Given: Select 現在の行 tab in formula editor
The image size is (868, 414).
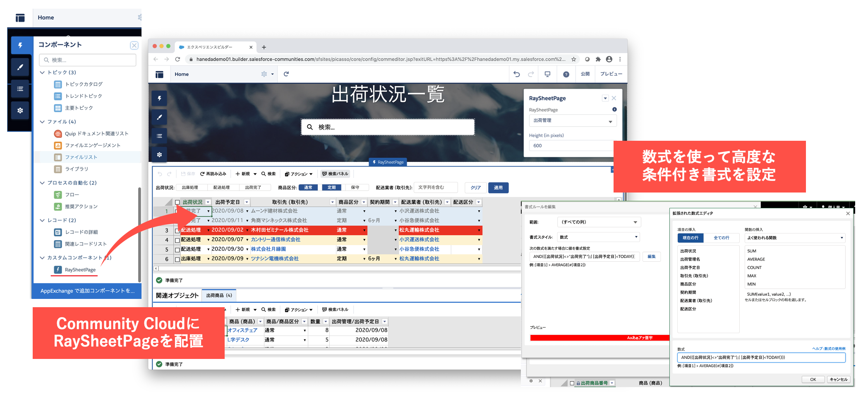Looking at the screenshot, I should coord(690,238).
